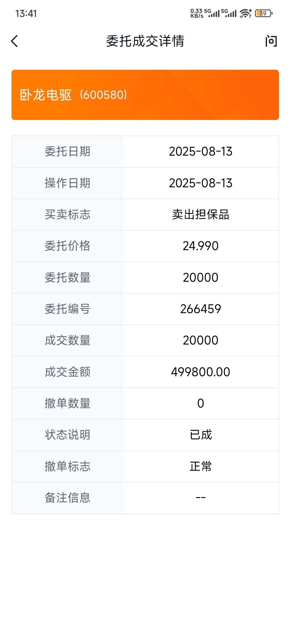Select the 委托日期 row value 2025-08-13
Image resolution: width=290 pixels, height=644 pixels.
point(201,151)
